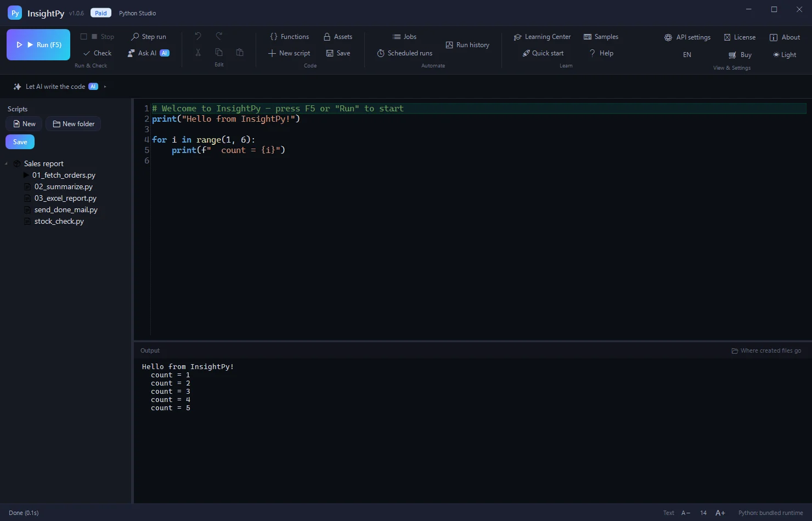Increase the text size with A+

pyautogui.click(x=720, y=513)
